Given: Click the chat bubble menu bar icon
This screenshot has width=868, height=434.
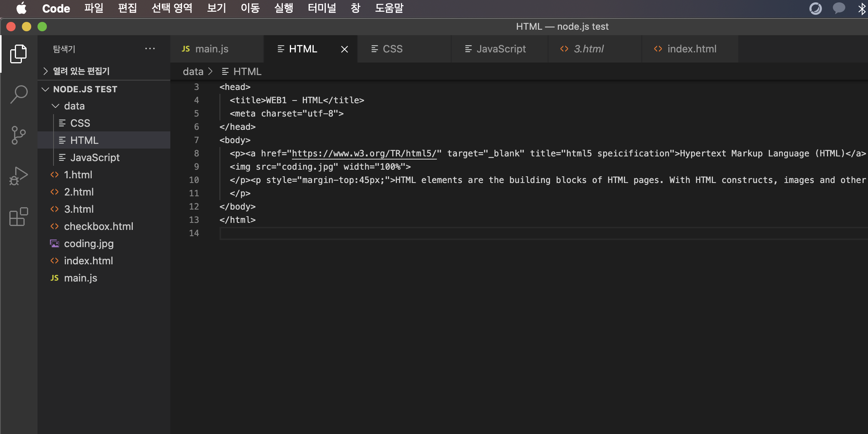Looking at the screenshot, I should (x=839, y=9).
